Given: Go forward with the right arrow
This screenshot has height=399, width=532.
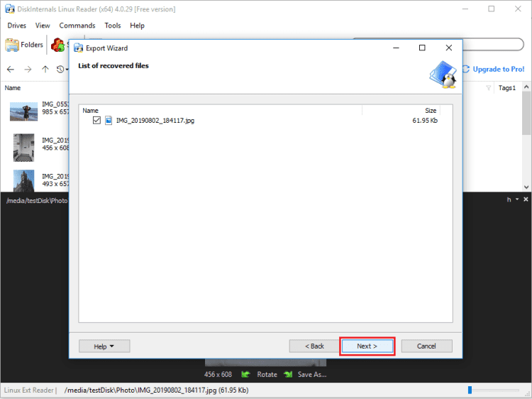Looking at the screenshot, I should pos(28,70).
